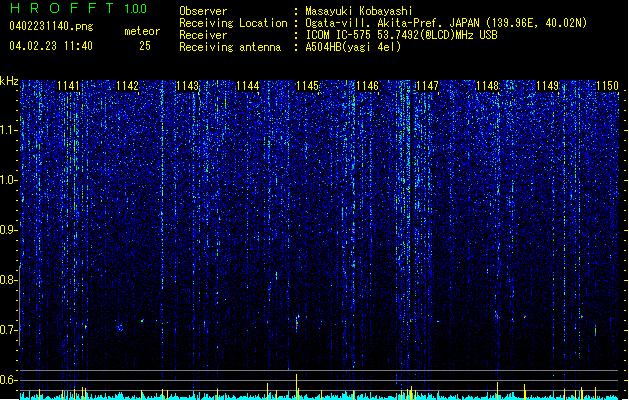629x400 pixels.
Task: Click the 0.9 kHz axis tick label
Action: click(x=9, y=230)
